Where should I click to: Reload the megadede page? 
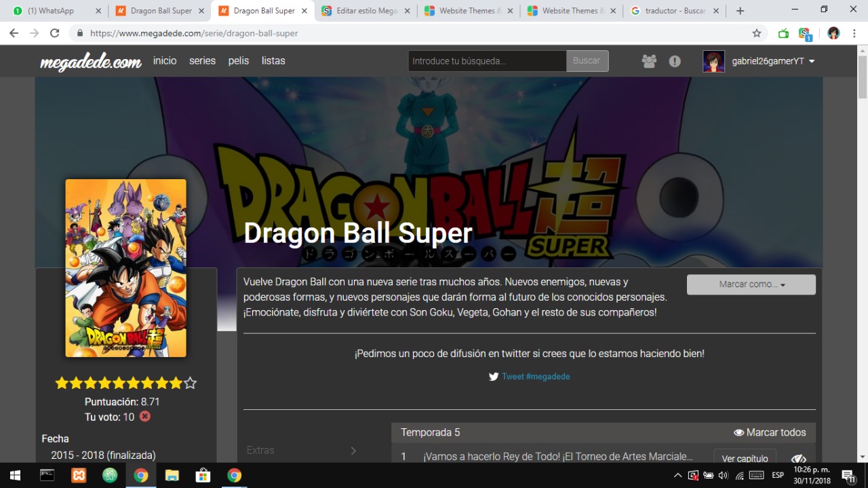(55, 33)
